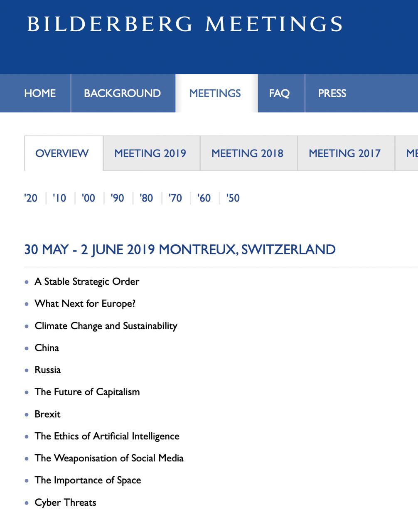Open the Bilderberg Meetings site title
This screenshot has width=418, height=532.
(185, 24)
